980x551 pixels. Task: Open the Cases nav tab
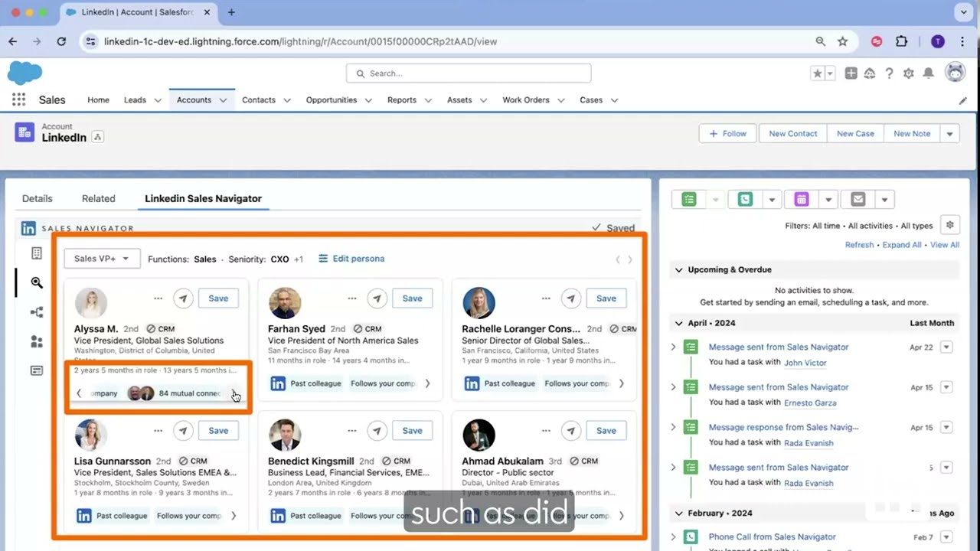591,100
